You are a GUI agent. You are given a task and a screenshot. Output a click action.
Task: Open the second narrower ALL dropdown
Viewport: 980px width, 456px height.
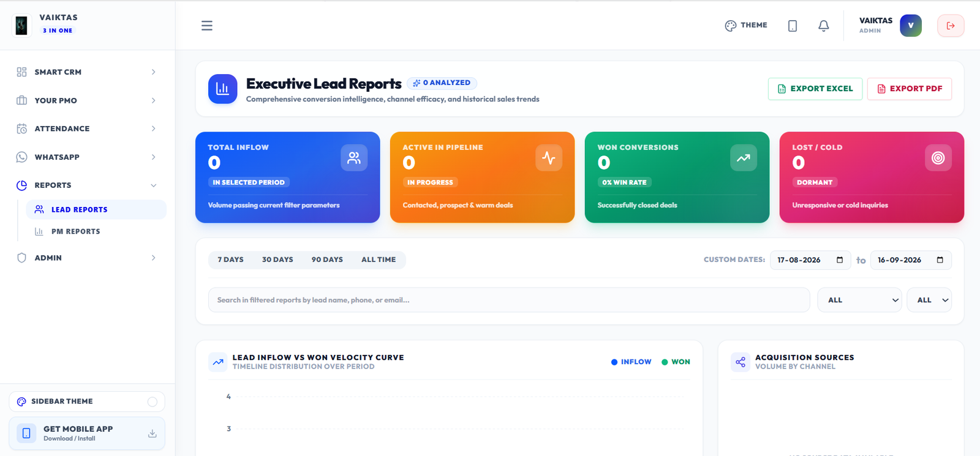[929, 300]
